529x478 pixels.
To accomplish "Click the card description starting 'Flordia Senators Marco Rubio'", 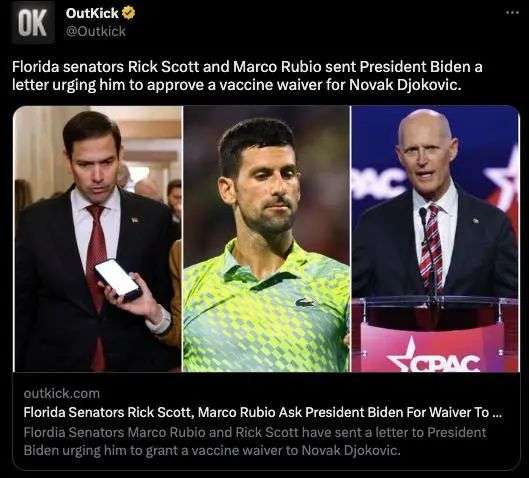I will [x=255, y=441].
